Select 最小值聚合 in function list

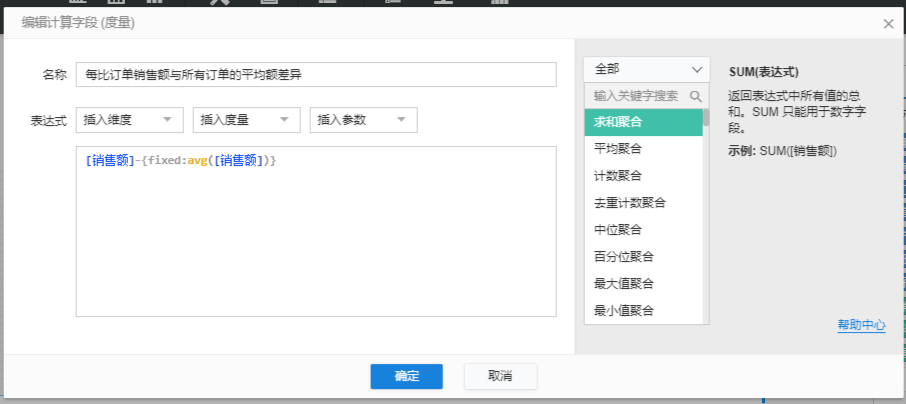(643, 311)
